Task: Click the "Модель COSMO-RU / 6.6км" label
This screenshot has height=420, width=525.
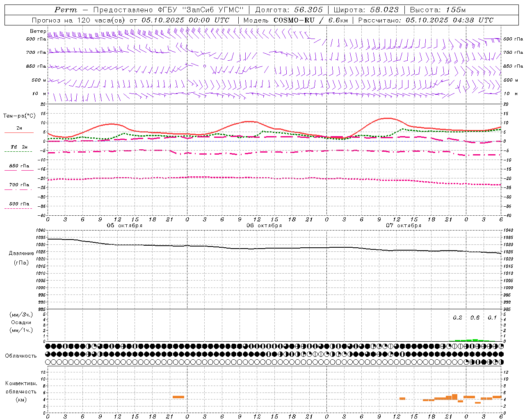Action: click(x=295, y=20)
